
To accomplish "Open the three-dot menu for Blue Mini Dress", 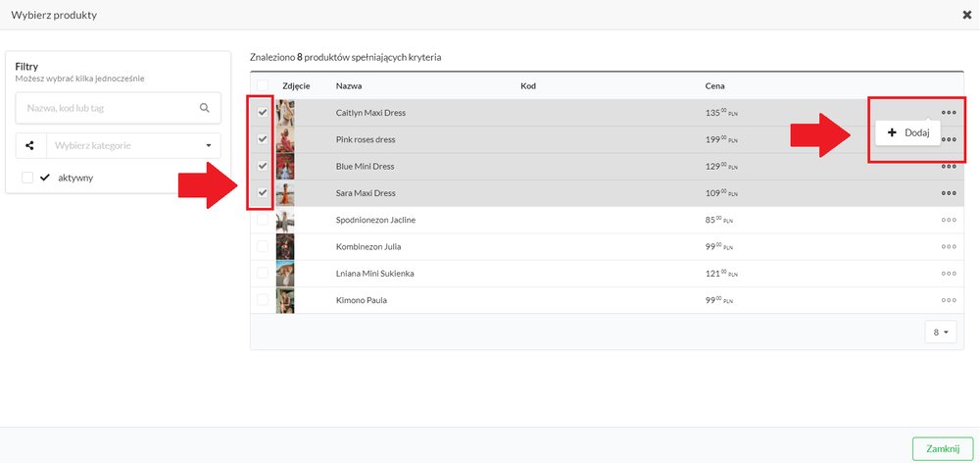I will coord(948,167).
